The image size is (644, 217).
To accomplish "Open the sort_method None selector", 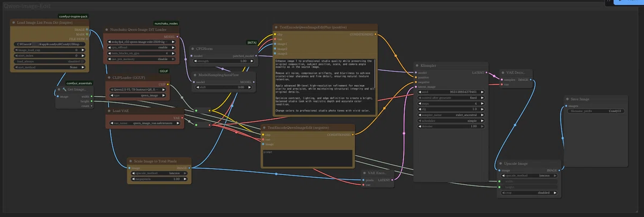I will coord(50,67).
